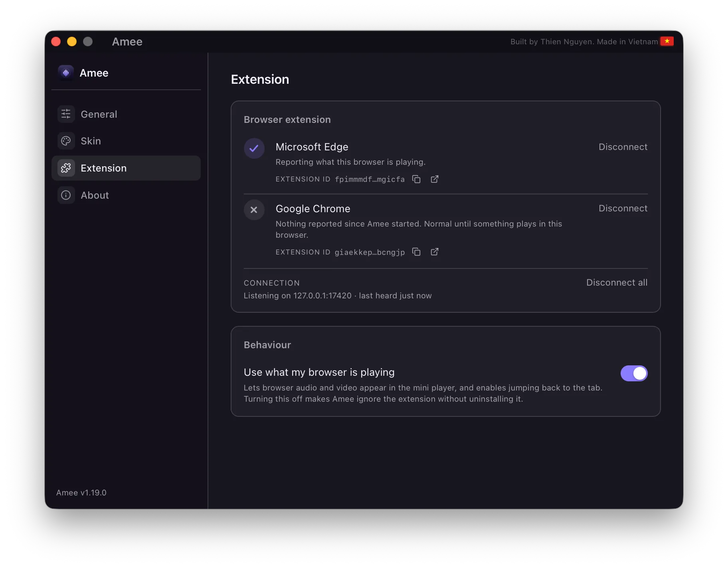Click the giaekkep…bcngjp extension ID text
This screenshot has width=728, height=568.
[370, 252]
